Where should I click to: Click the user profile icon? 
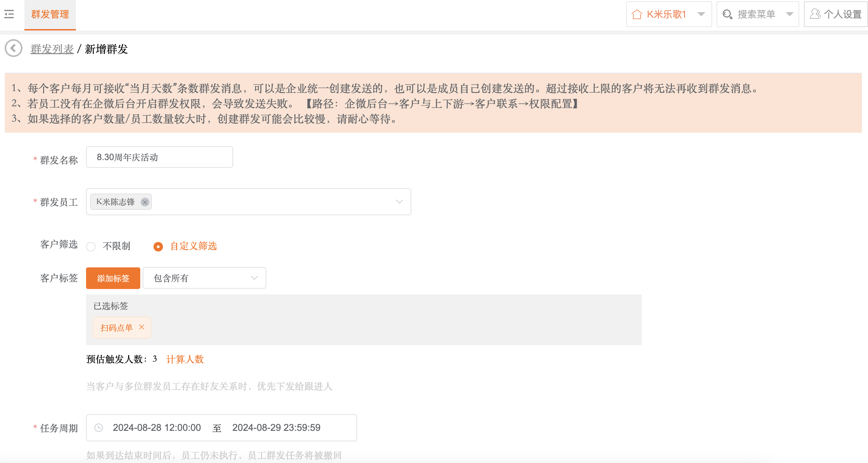pyautogui.click(x=815, y=14)
